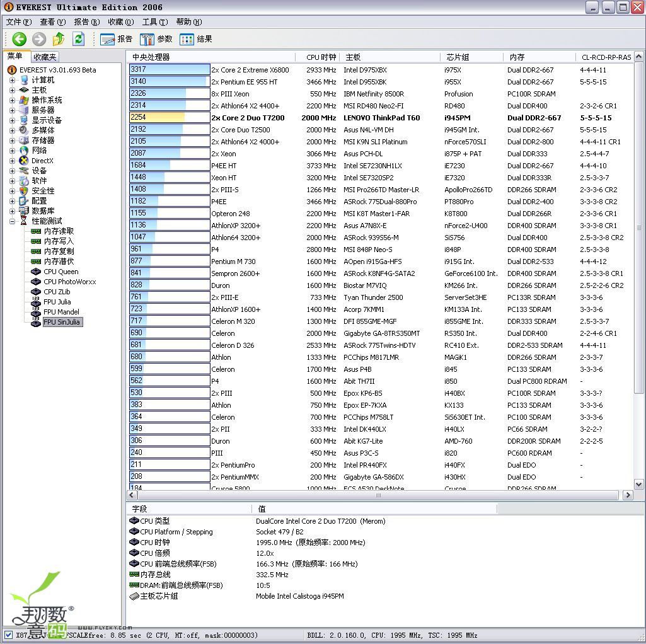Expand the 配置 tree node
The width and height of the screenshot is (646, 644).
click(x=12, y=201)
